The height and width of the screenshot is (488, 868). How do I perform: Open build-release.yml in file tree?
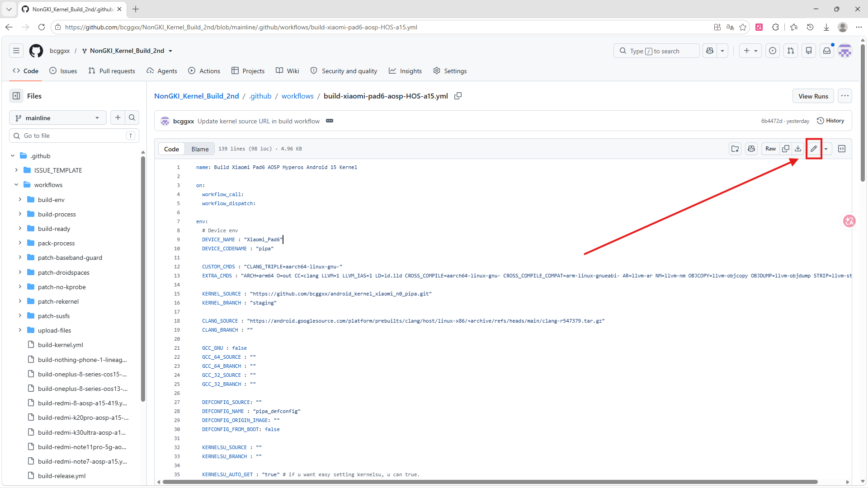point(61,476)
